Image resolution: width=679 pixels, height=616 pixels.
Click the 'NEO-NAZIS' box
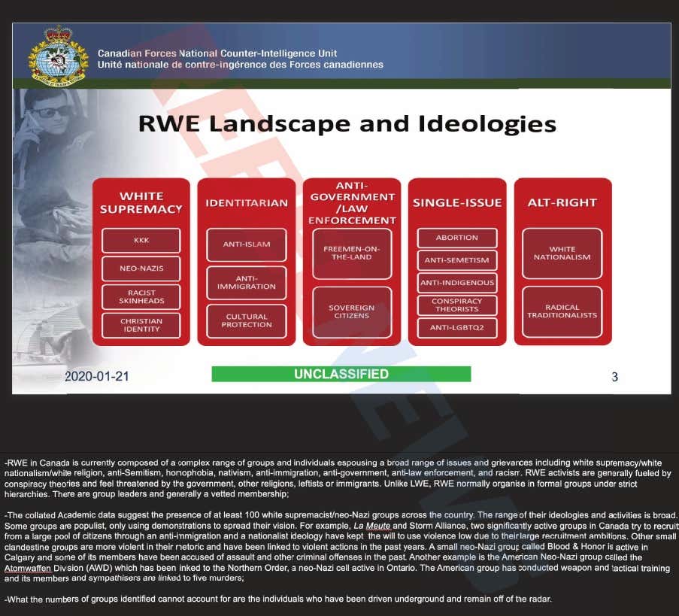(x=141, y=269)
